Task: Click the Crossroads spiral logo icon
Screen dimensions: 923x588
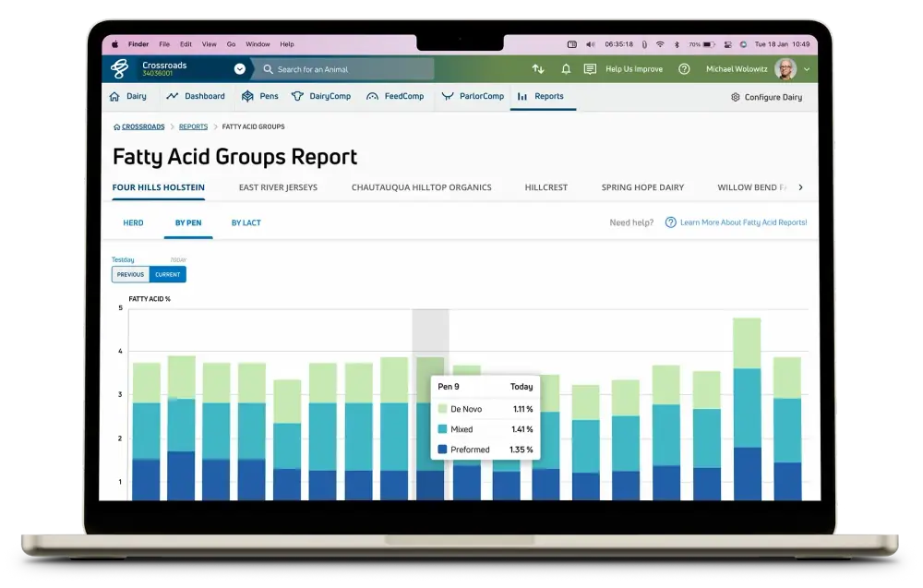Action: point(119,69)
